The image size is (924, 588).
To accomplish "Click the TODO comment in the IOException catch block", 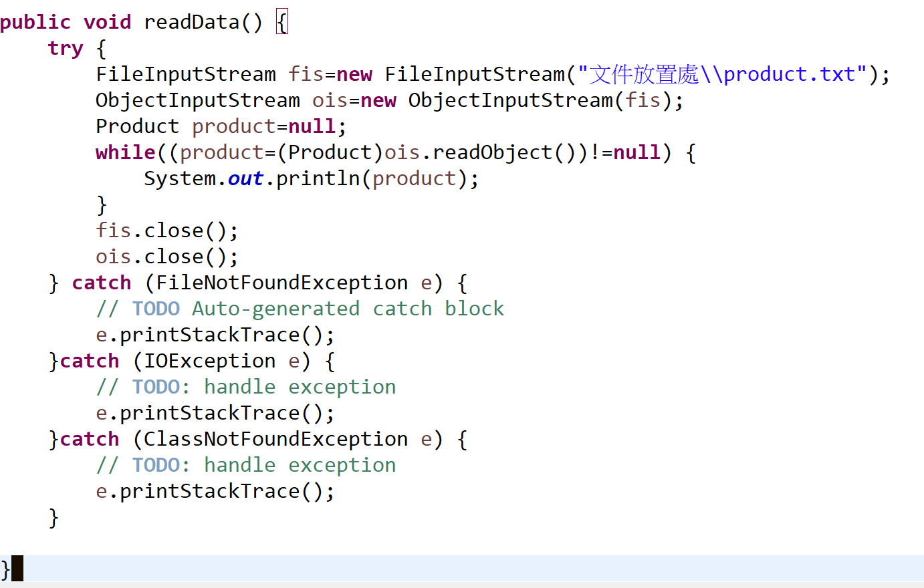I will click(246, 387).
